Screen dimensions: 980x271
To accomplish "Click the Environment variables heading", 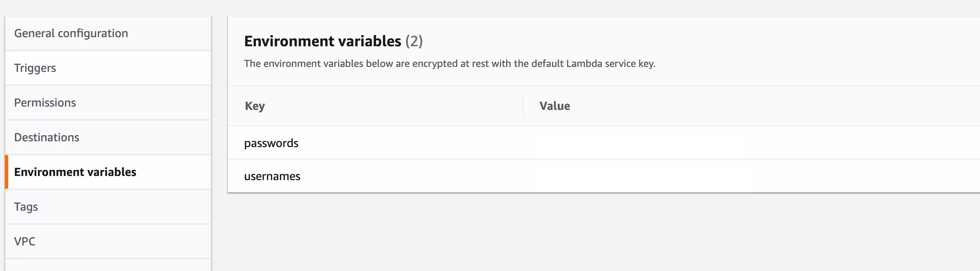I will pyautogui.click(x=323, y=41).
